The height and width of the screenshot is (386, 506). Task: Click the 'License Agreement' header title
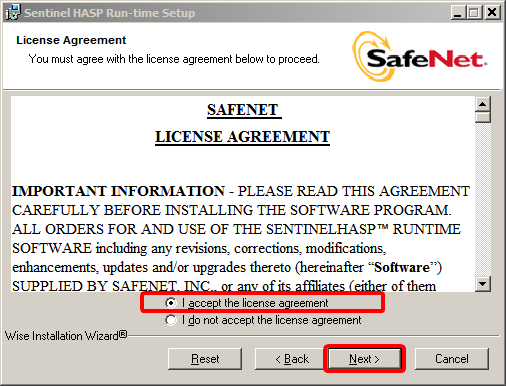point(71,40)
